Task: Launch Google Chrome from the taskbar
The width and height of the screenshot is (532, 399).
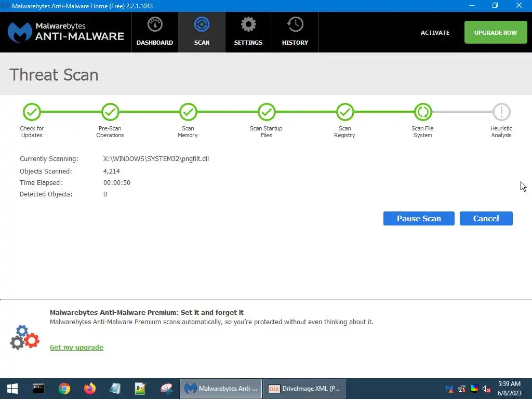Action: pos(64,389)
